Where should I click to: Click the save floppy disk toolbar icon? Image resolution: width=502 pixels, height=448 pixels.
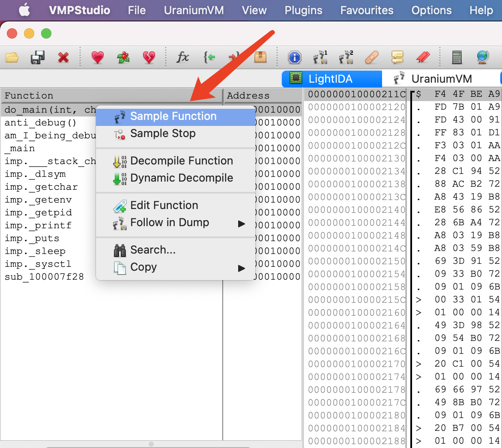37,58
